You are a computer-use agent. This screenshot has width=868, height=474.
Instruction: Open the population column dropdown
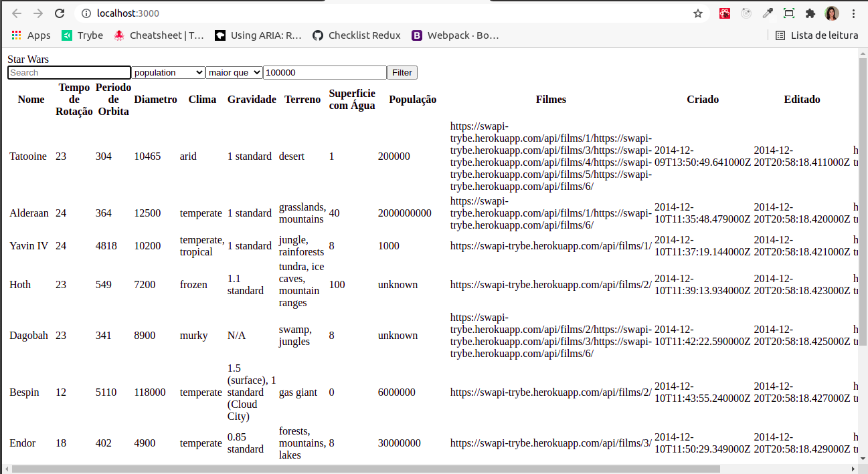pos(169,72)
